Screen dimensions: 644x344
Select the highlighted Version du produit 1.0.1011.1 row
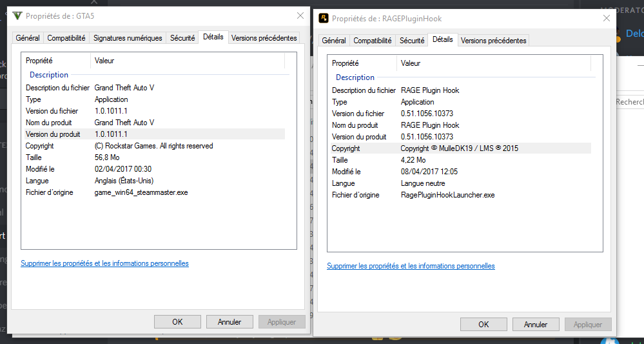pos(155,134)
